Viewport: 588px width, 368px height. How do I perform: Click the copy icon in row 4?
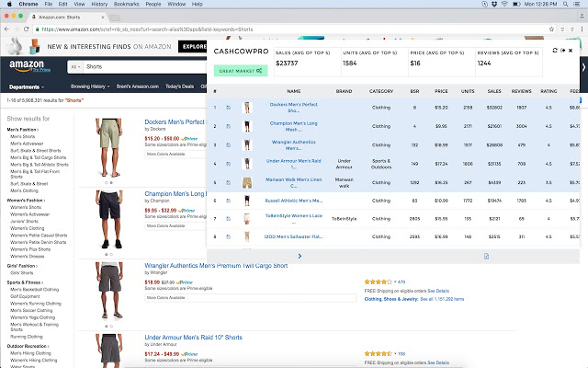(x=228, y=164)
